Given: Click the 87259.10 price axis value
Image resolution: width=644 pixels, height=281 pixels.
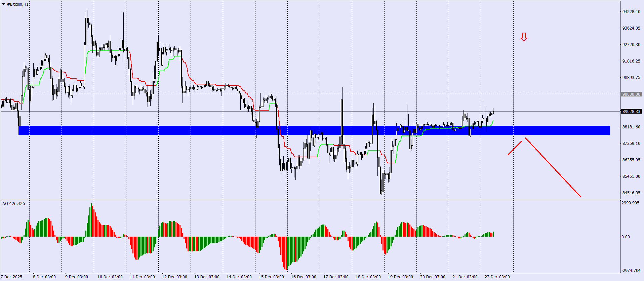Looking at the screenshot, I should pyautogui.click(x=631, y=144).
